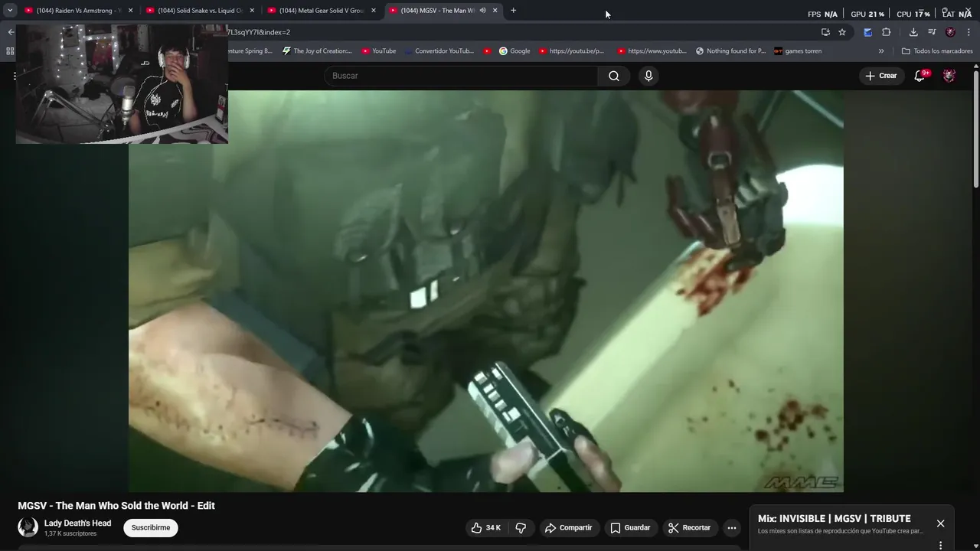Close the Solid Snake vs. Liquid tab
The image size is (980, 551).
[252, 11]
